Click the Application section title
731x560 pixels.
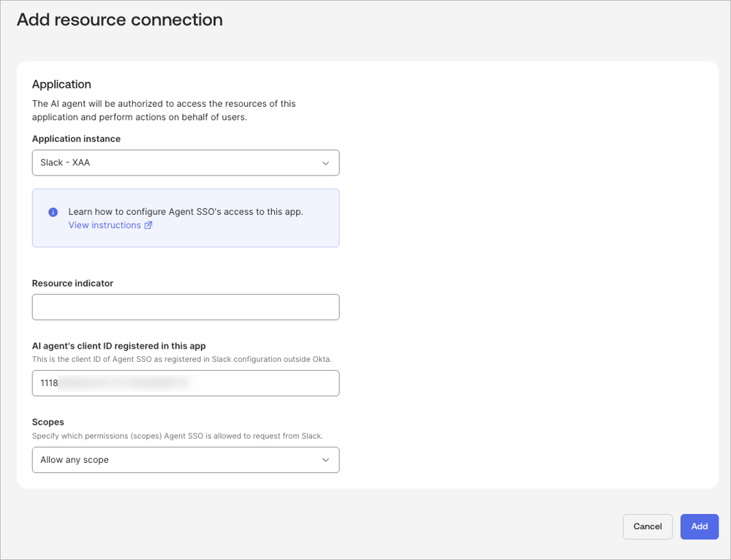coord(61,84)
